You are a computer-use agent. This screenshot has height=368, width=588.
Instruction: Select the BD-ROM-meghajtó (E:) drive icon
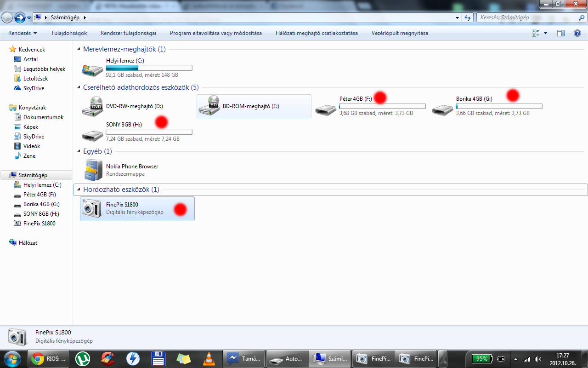coord(209,106)
